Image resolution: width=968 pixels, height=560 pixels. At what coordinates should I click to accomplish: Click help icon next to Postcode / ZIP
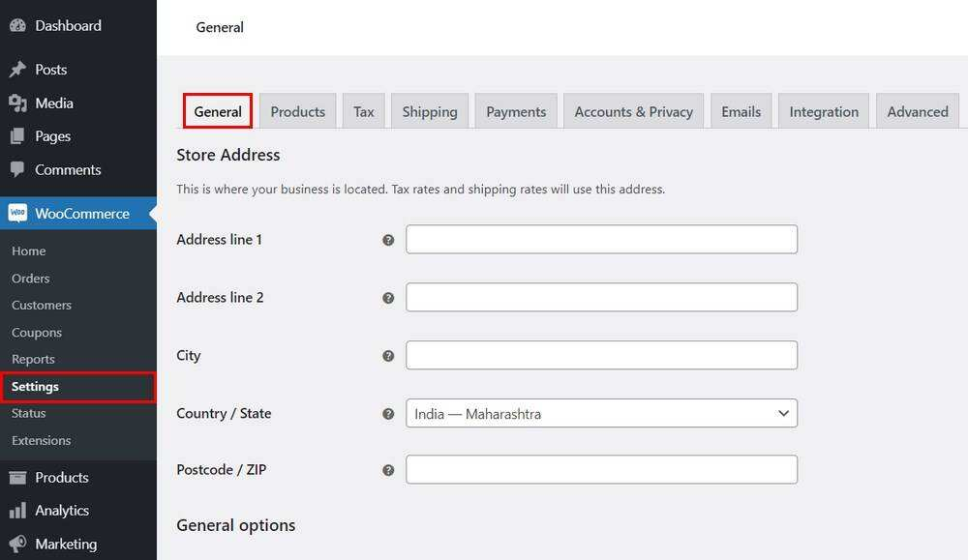(x=388, y=470)
